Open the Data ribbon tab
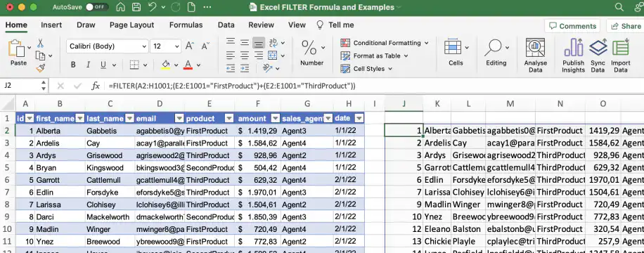Screen dimensions: 644x253 click(x=226, y=25)
